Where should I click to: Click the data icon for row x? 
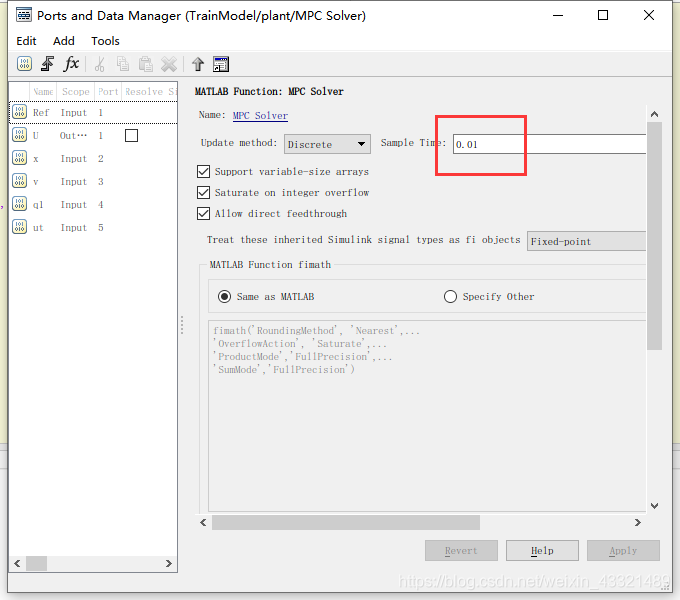click(20, 158)
